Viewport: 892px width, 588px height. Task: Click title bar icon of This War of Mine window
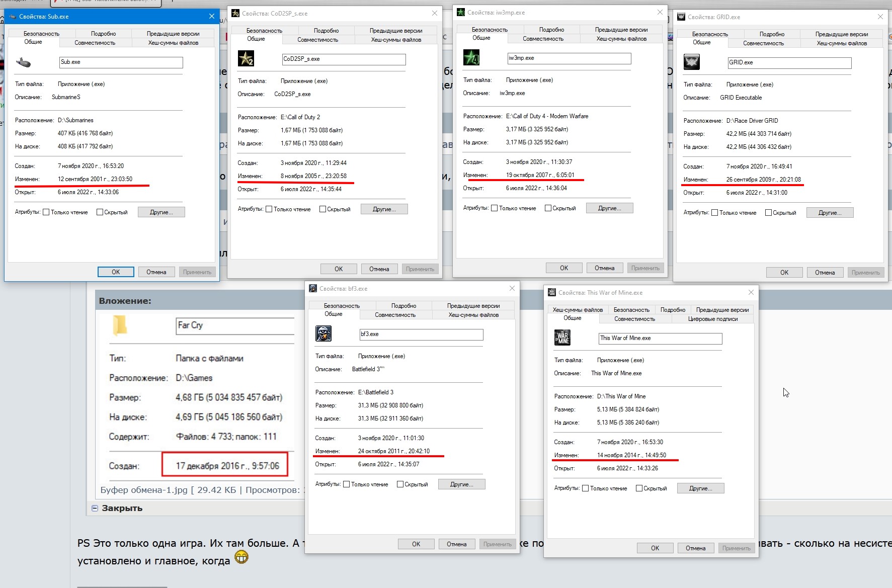pos(552,293)
